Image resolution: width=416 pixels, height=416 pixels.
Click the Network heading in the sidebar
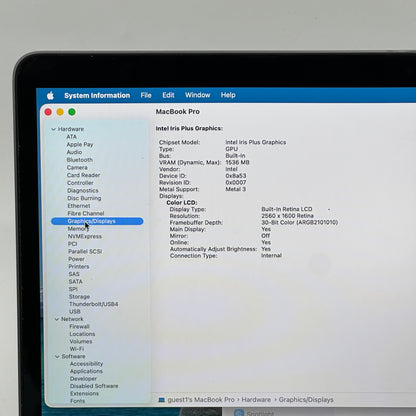click(72, 319)
